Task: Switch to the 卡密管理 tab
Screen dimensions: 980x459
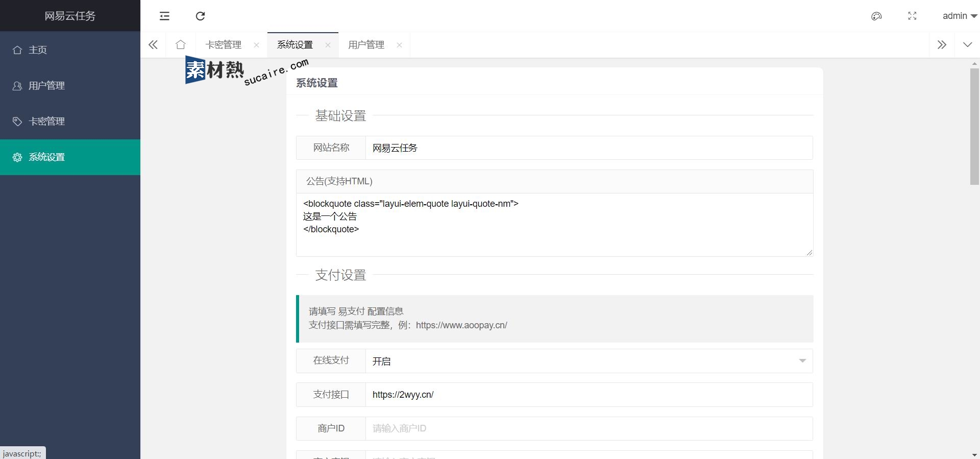Action: pyautogui.click(x=224, y=44)
